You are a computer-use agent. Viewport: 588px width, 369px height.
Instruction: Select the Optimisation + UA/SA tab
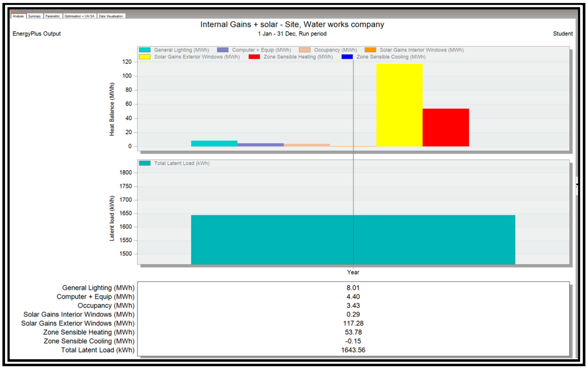[x=79, y=16]
